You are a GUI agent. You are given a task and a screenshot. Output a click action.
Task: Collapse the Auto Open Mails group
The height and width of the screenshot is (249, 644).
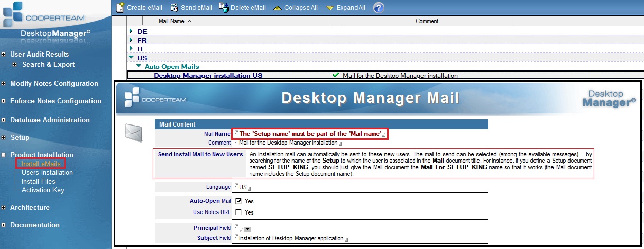pyautogui.click(x=139, y=66)
